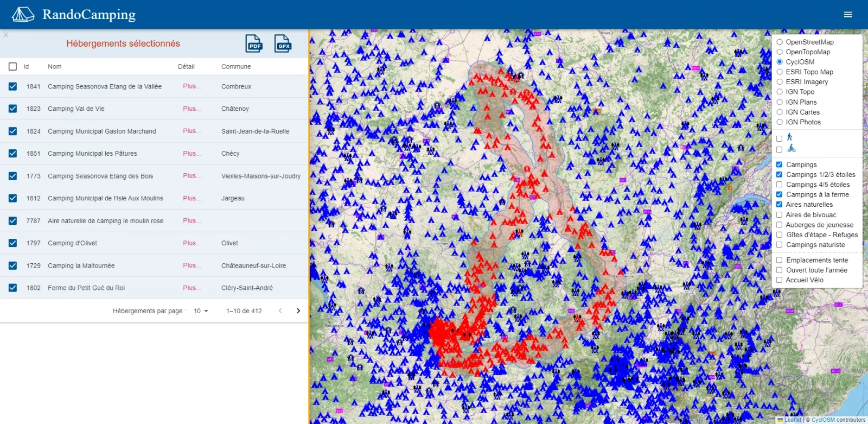
Task: Click the RandoCamping tent logo
Action: point(23,15)
